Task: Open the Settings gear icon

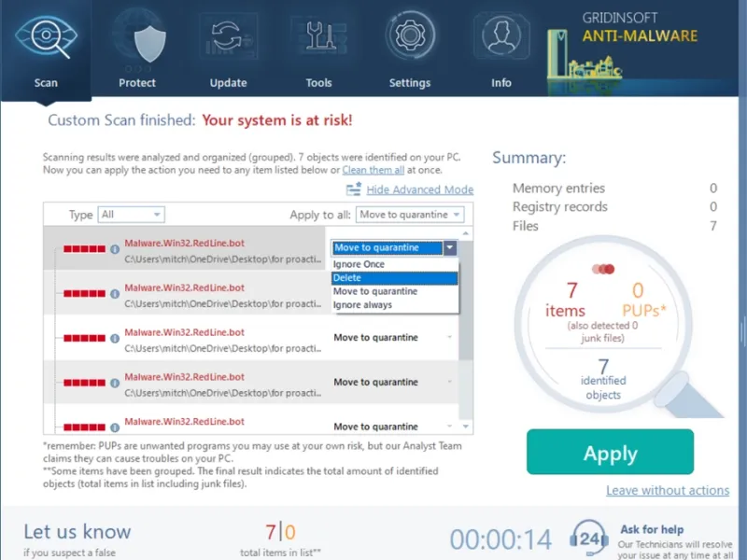Action: click(410, 35)
